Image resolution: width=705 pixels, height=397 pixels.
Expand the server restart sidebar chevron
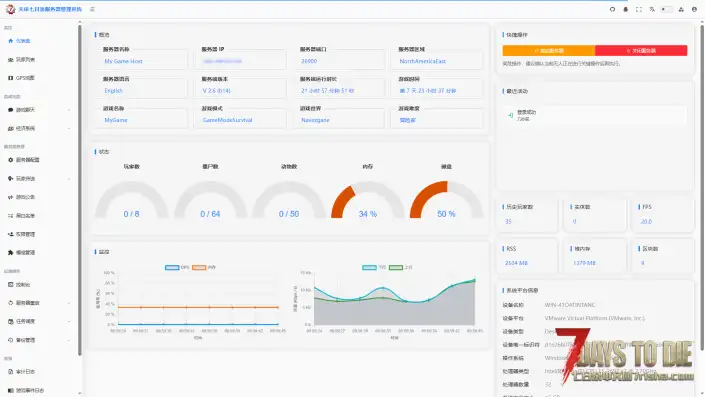coord(69,303)
